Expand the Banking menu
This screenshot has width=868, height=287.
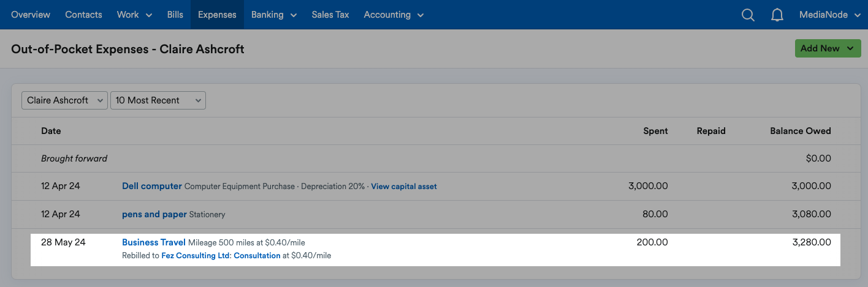click(273, 15)
